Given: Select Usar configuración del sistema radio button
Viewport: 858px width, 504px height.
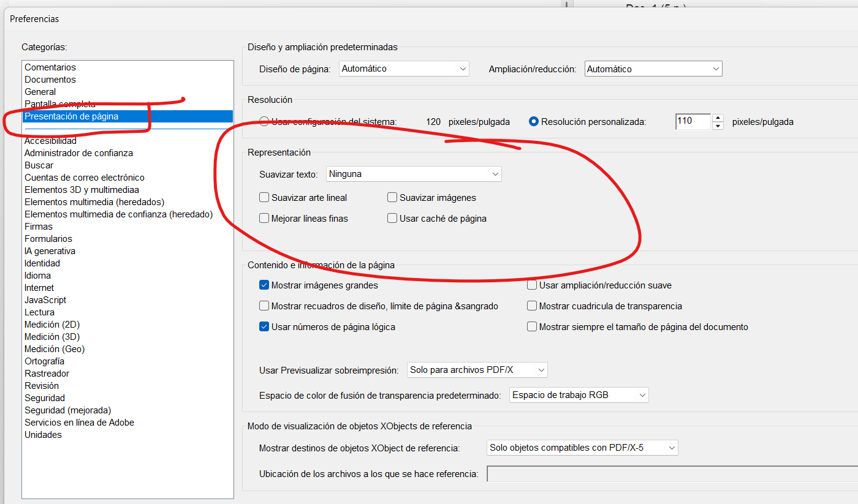Looking at the screenshot, I should click(x=264, y=122).
